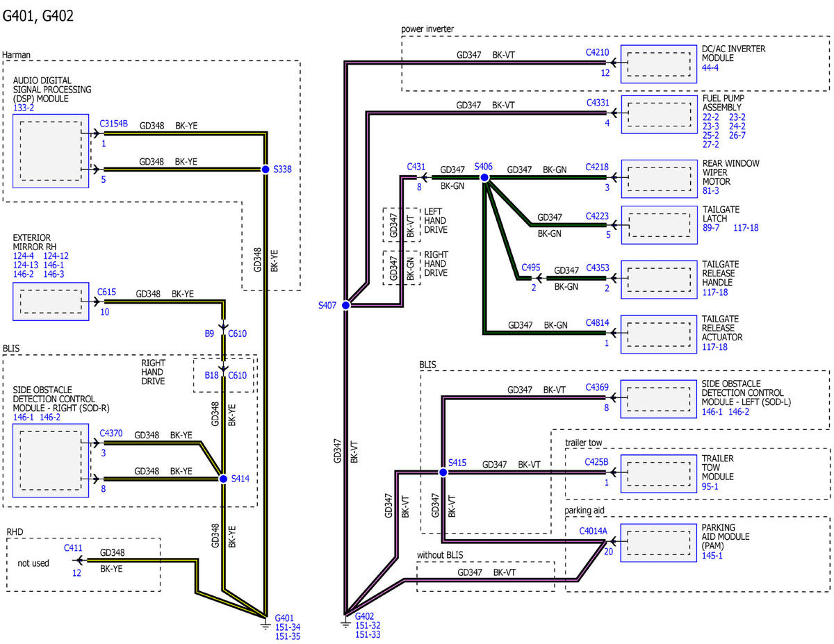Click the C495 connector label
Image resolution: width=834 pixels, height=644 pixels.
coord(531,267)
